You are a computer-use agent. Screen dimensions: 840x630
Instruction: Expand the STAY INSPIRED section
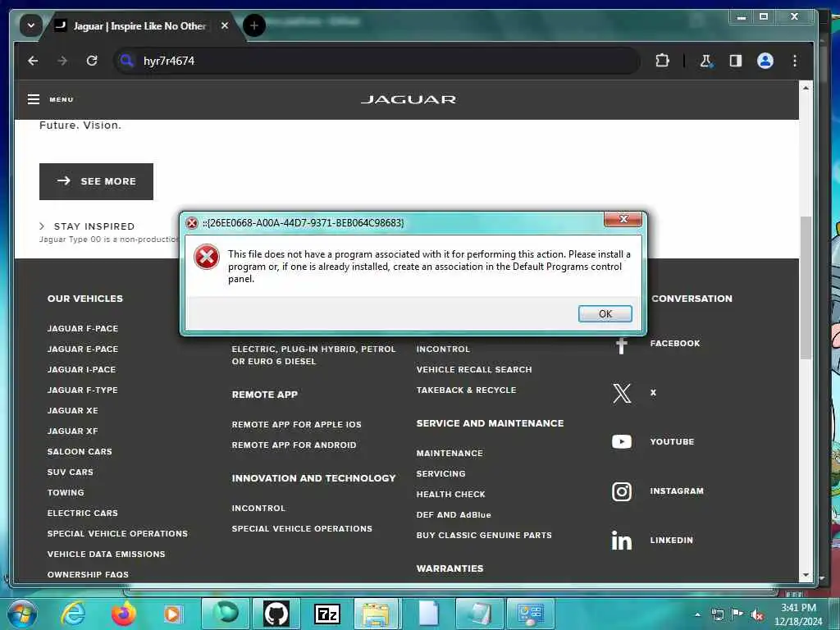(x=87, y=226)
